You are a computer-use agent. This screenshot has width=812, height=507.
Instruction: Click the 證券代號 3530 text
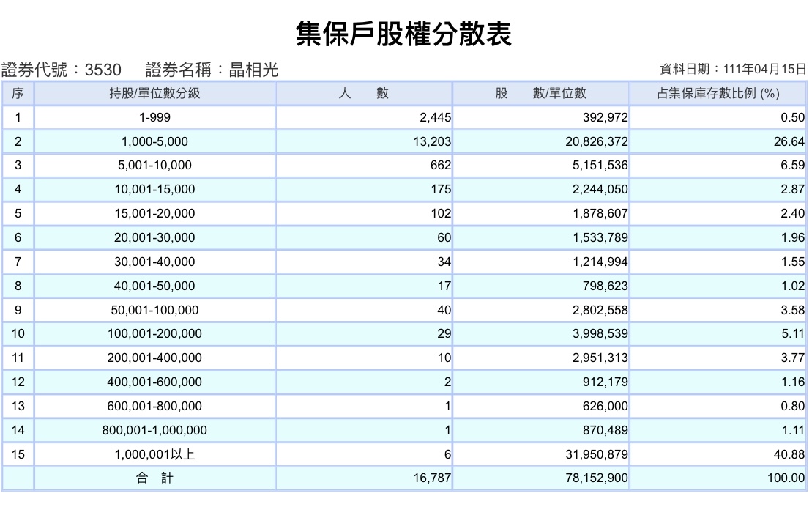click(61, 70)
